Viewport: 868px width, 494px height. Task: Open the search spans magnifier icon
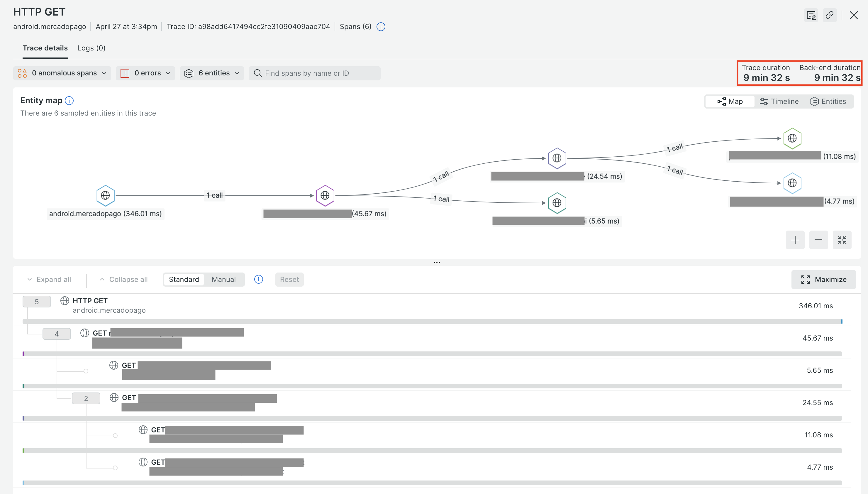coord(258,73)
